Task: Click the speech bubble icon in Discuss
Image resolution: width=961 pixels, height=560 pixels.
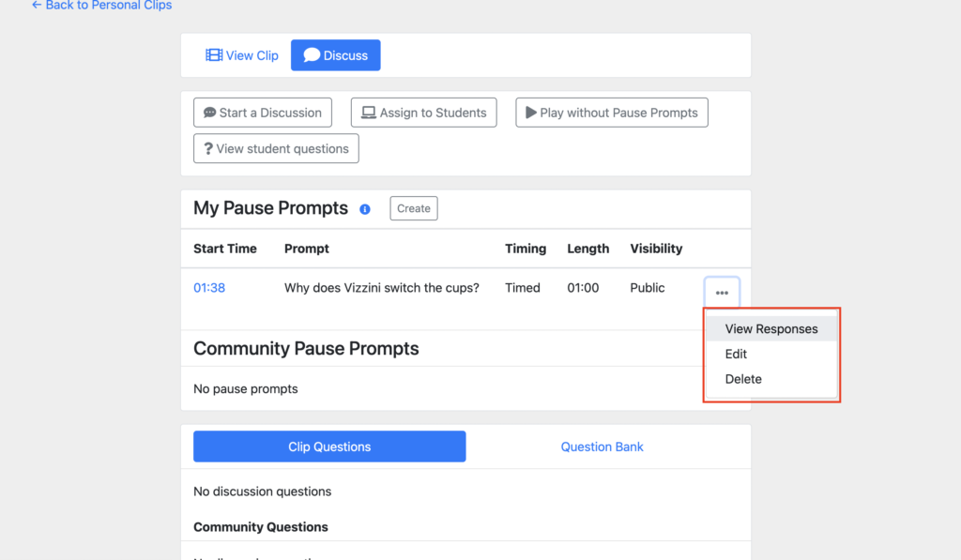Action: [x=312, y=55]
